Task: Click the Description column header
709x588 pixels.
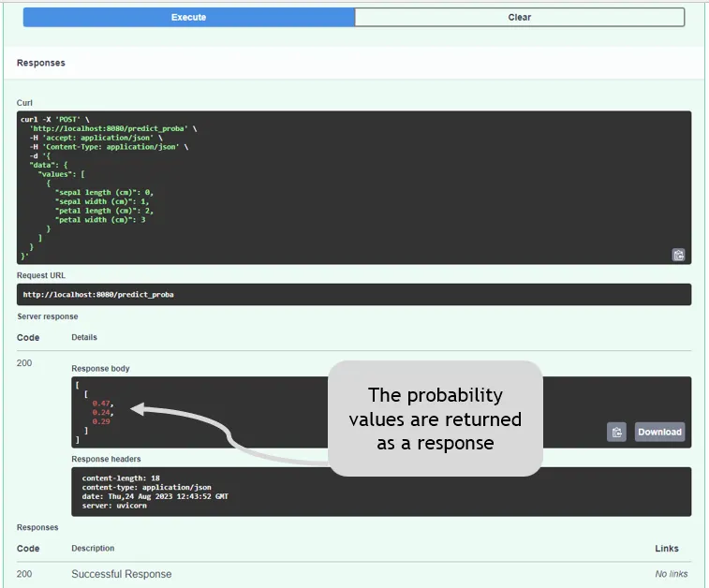Action: click(x=93, y=549)
